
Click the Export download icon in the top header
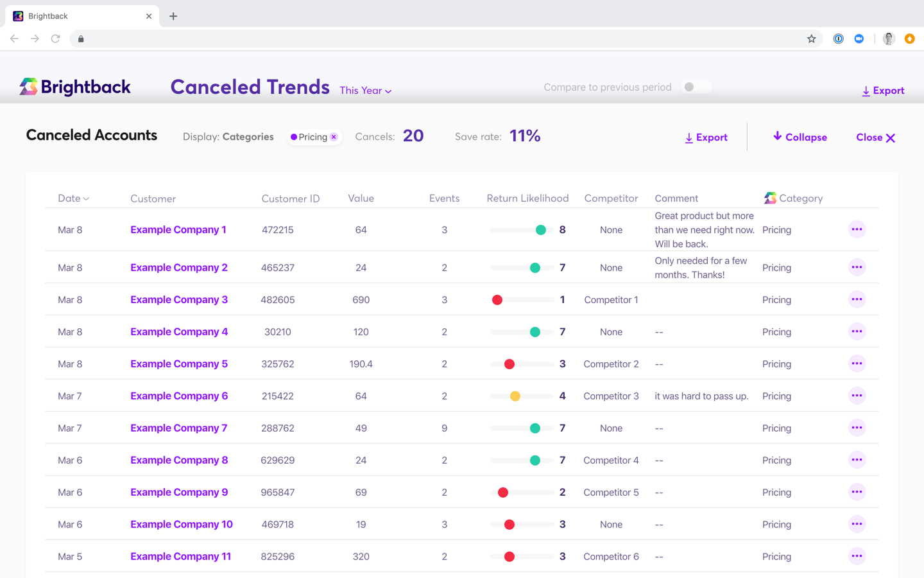(x=866, y=90)
